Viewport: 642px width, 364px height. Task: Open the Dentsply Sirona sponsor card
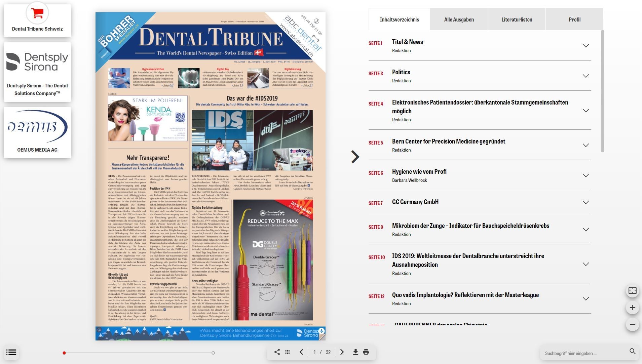37,72
